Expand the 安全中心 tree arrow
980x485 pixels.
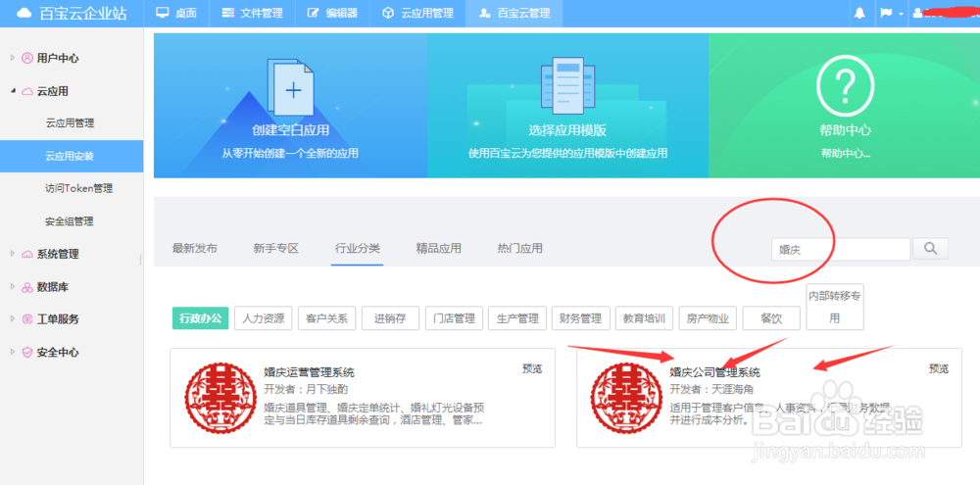[x=13, y=352]
